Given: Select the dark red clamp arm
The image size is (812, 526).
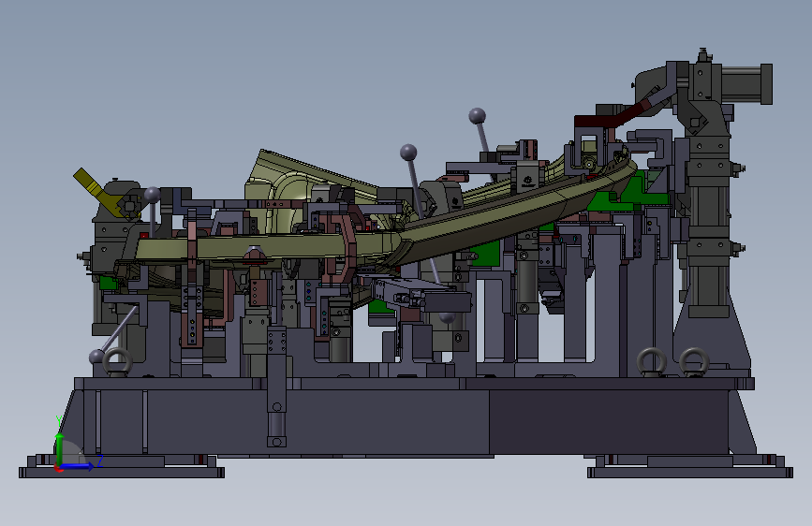Looking at the screenshot, I should [611, 117].
